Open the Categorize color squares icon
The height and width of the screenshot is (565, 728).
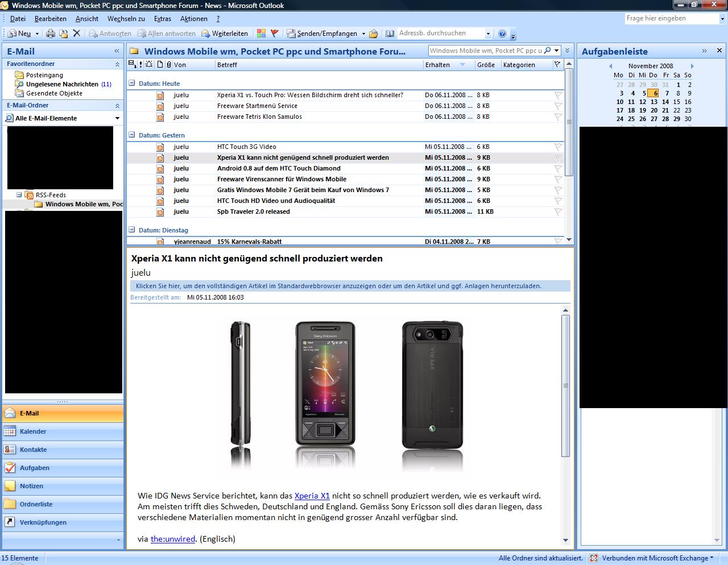261,34
